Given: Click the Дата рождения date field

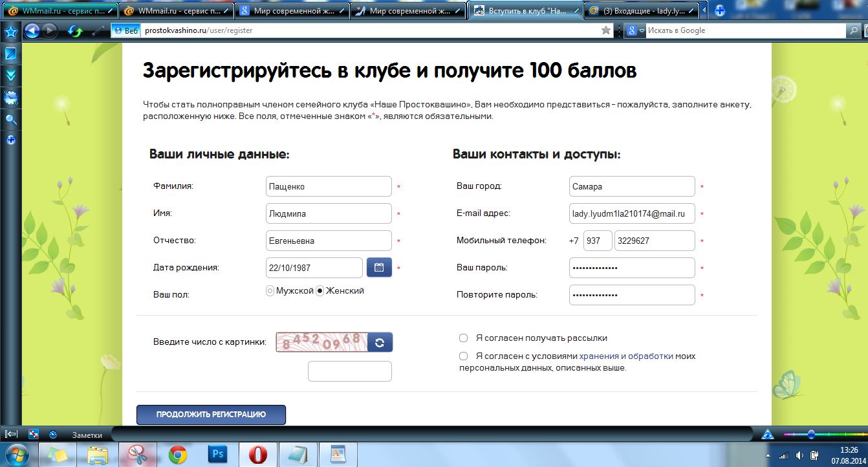Looking at the screenshot, I should click(x=314, y=268).
